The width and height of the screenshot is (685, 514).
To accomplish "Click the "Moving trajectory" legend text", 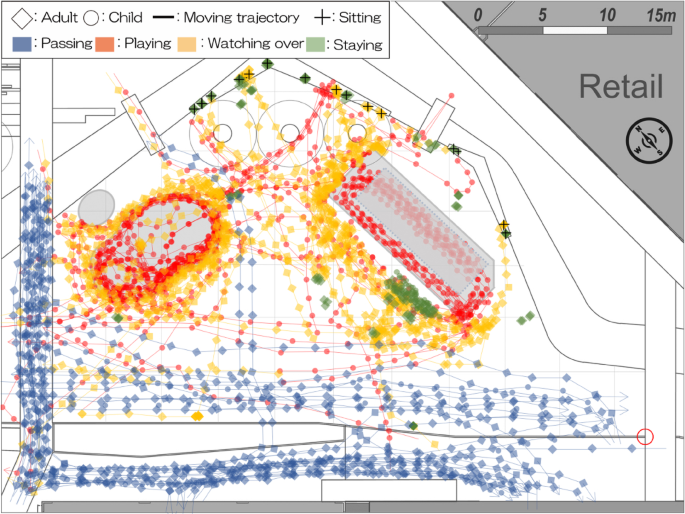I will pyautogui.click(x=241, y=18).
